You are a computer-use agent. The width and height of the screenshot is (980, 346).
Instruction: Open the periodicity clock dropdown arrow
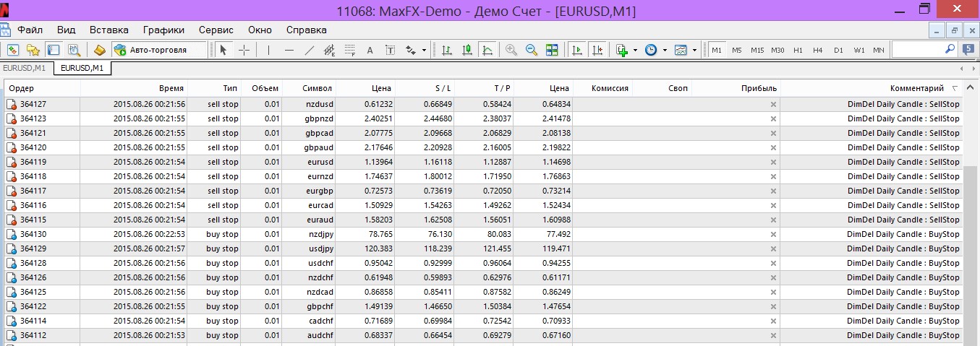coord(665,51)
